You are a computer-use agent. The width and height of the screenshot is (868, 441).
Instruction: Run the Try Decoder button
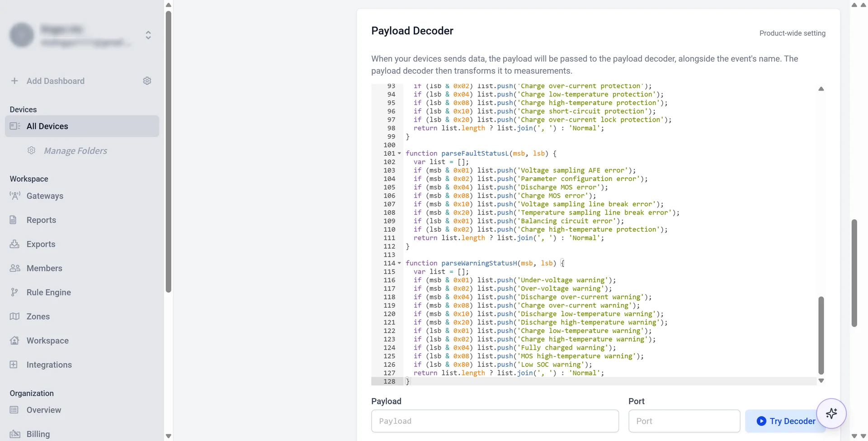pyautogui.click(x=786, y=421)
